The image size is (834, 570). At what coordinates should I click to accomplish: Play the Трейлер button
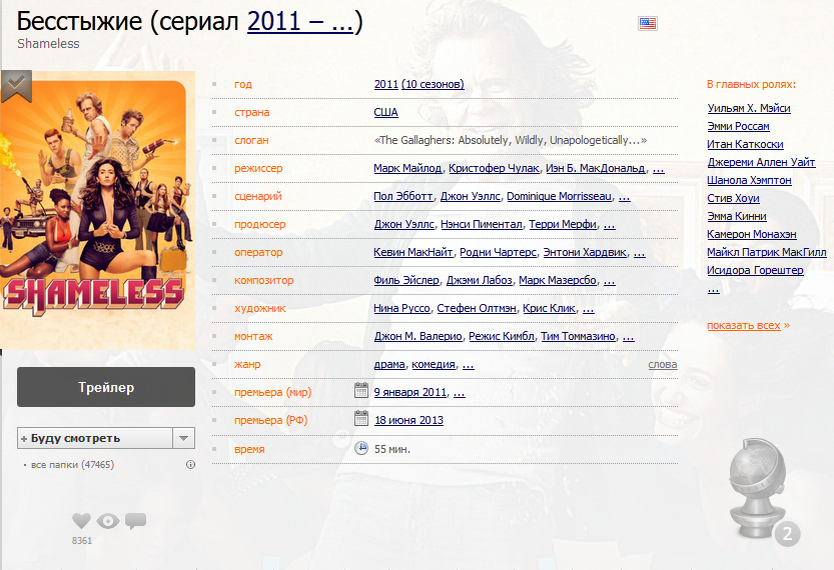click(106, 387)
